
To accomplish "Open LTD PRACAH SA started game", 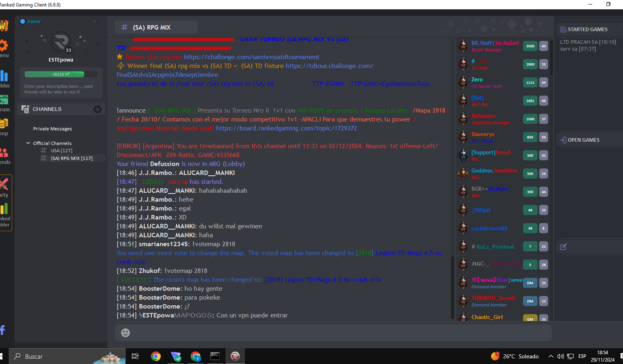I will (588, 42).
